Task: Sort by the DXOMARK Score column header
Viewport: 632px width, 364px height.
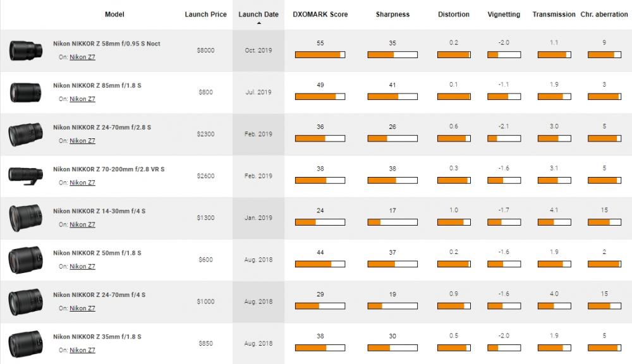Action: [320, 15]
